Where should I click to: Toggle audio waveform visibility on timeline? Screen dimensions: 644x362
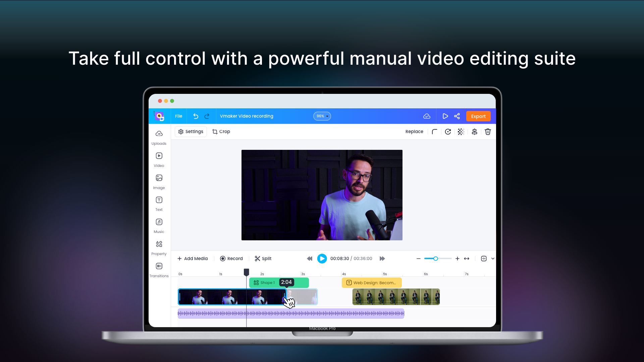click(484, 258)
